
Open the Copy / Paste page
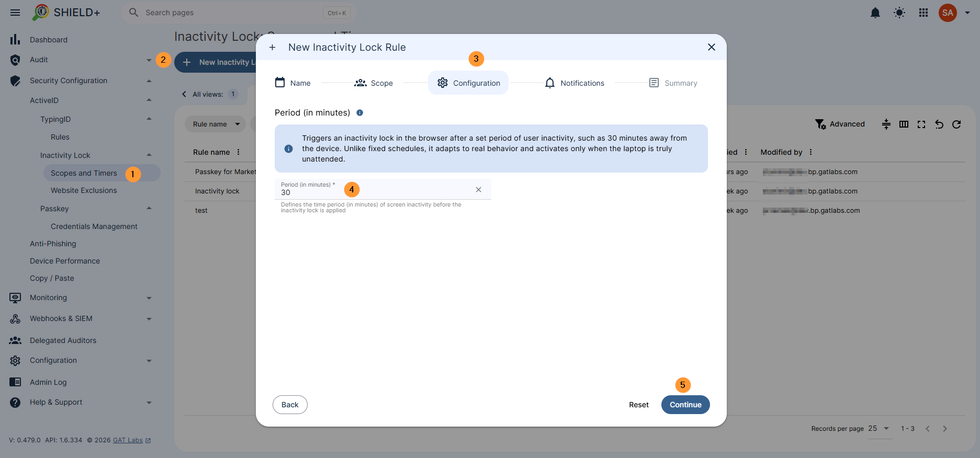pos(52,278)
